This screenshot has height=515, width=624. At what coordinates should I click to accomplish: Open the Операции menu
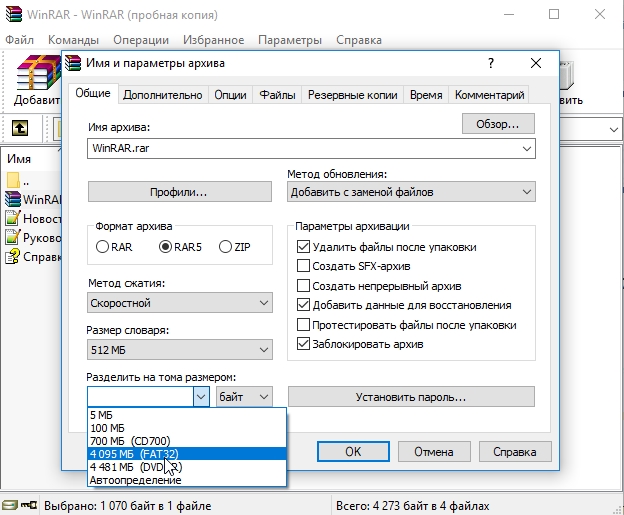[141, 40]
